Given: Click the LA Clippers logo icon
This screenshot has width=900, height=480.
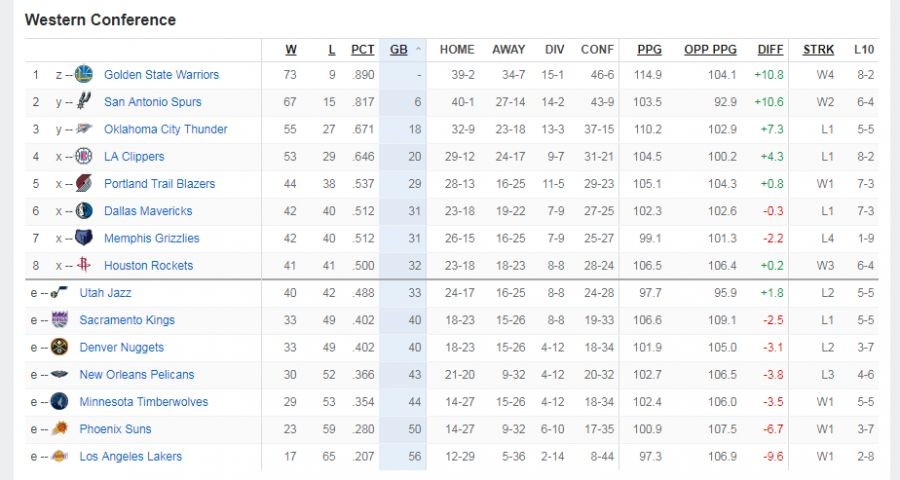Looking at the screenshot, I should 83,156.
